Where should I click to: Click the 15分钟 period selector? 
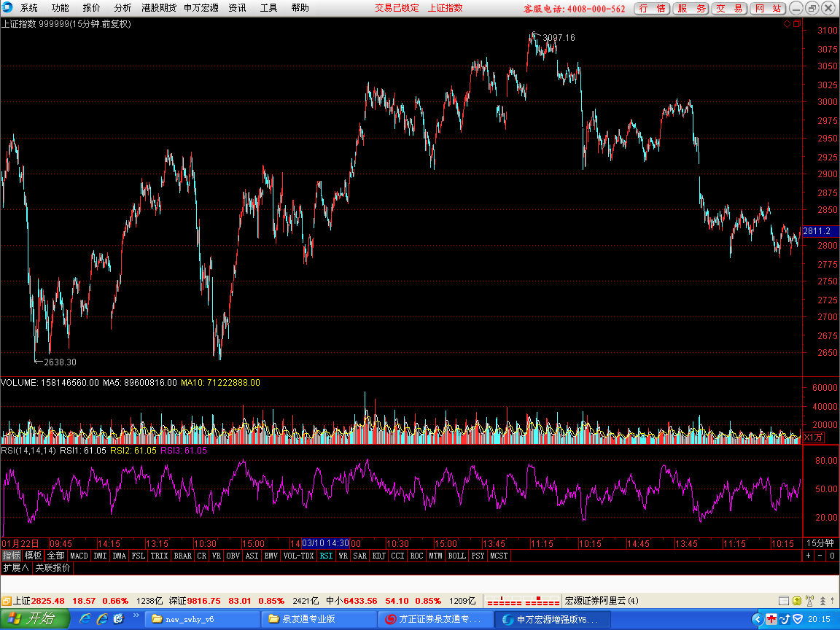820,543
